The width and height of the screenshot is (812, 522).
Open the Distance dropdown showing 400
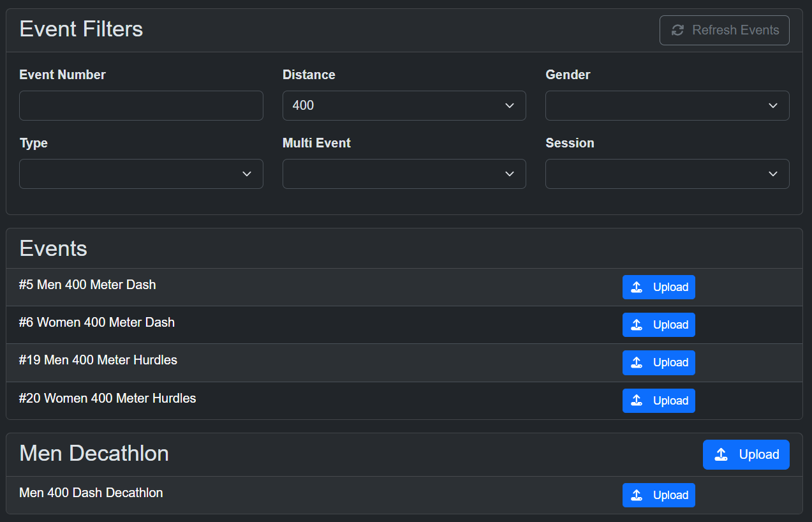pos(404,105)
